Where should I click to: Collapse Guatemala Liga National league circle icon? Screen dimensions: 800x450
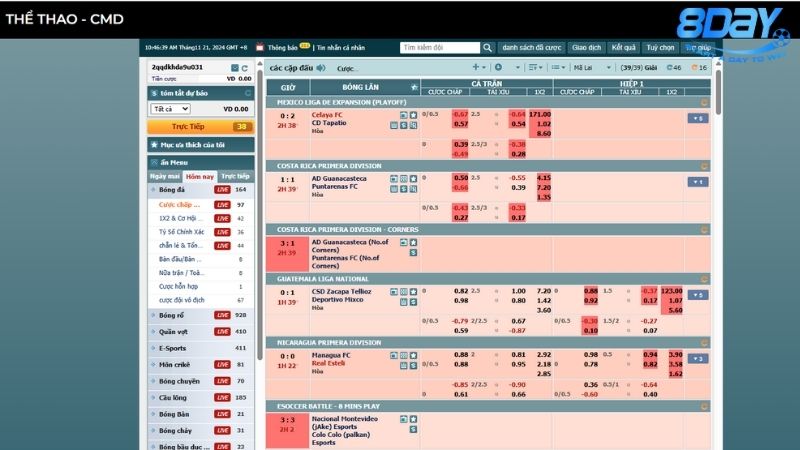point(704,279)
